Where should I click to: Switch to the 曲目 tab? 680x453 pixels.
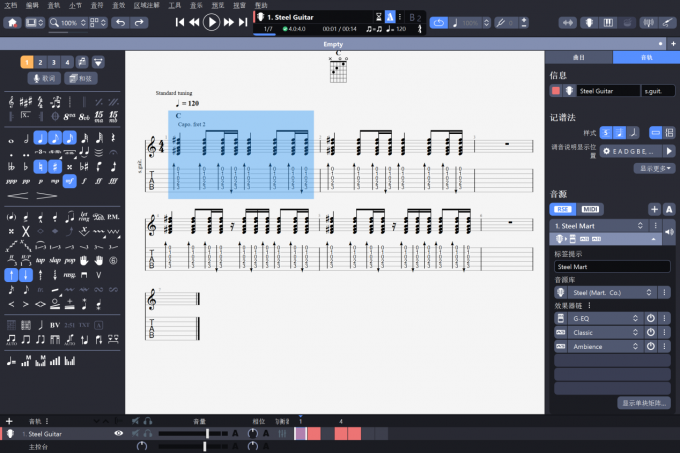click(579, 57)
